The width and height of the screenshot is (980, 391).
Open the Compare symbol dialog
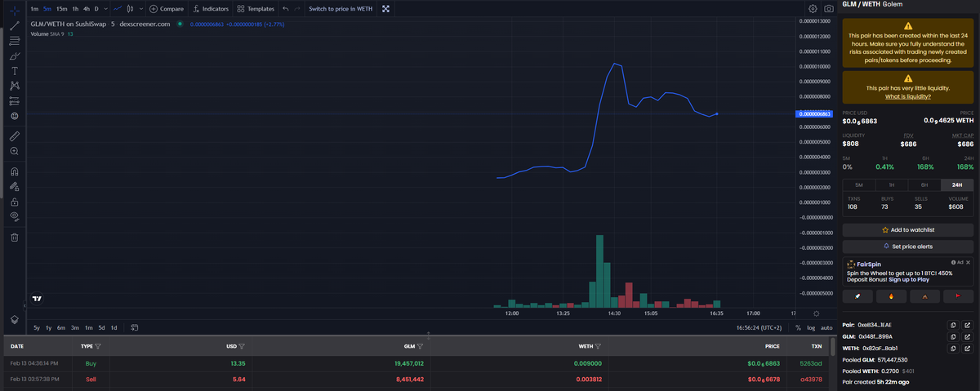pos(167,8)
